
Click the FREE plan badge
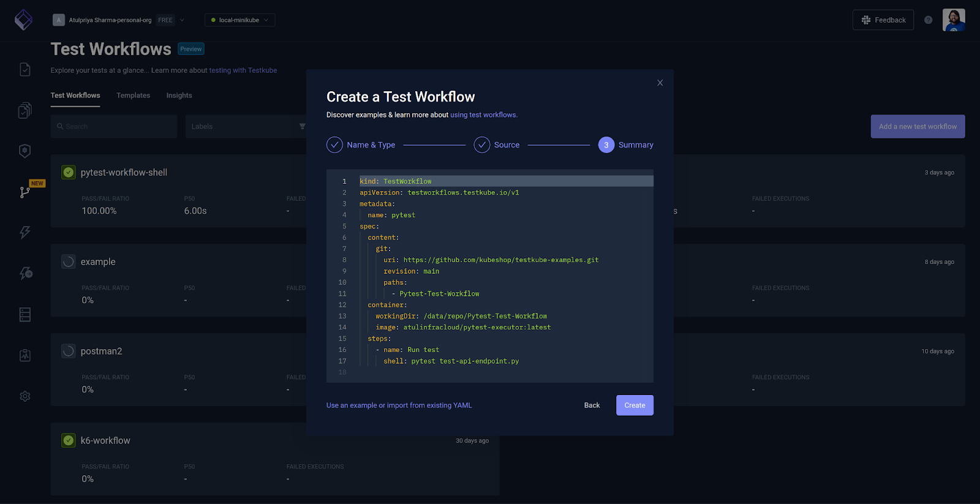(165, 20)
